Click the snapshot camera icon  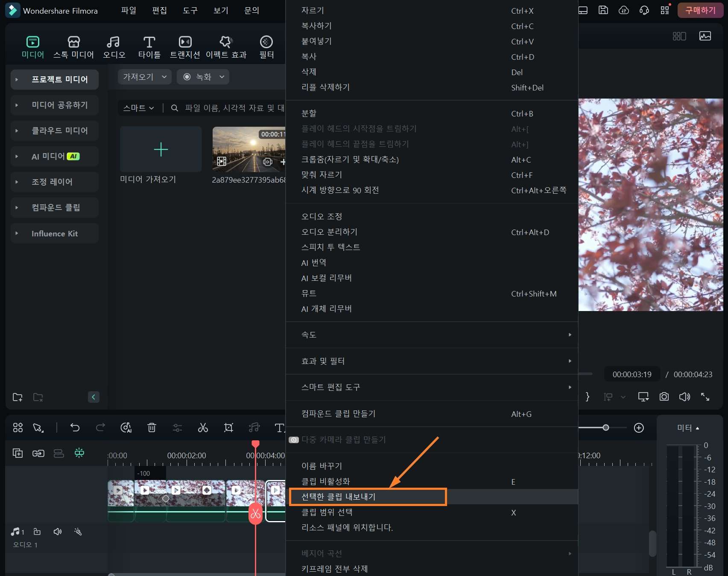(664, 397)
